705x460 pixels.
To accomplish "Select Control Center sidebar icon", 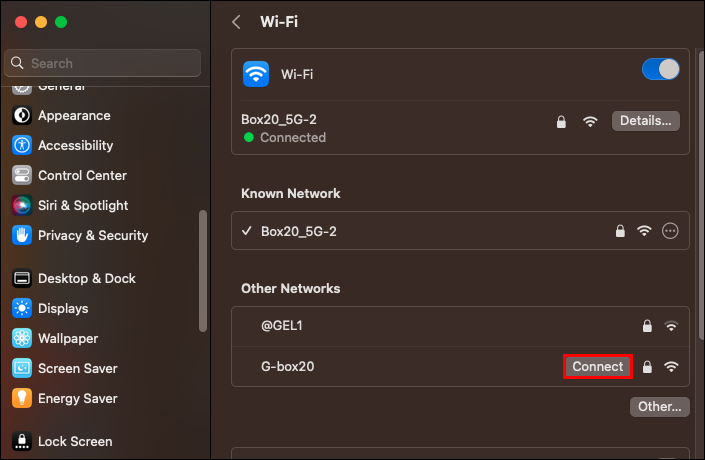I will tap(22, 176).
